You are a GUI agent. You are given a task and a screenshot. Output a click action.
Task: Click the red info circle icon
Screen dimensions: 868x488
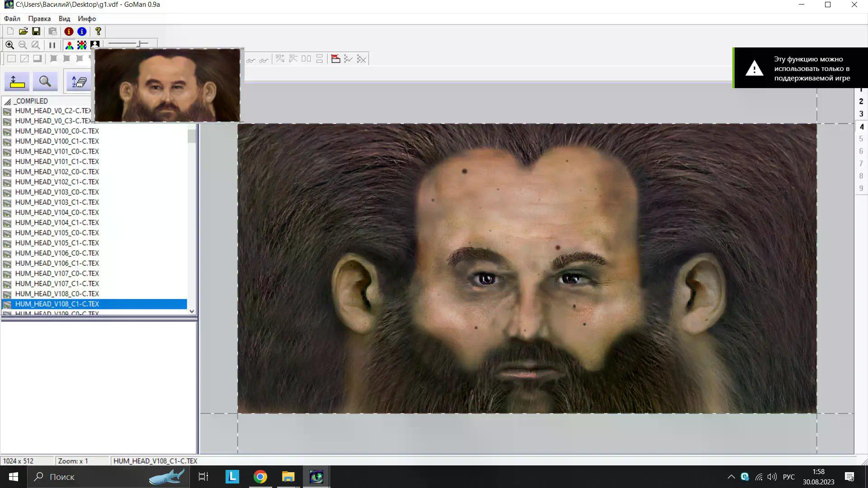click(x=69, y=31)
